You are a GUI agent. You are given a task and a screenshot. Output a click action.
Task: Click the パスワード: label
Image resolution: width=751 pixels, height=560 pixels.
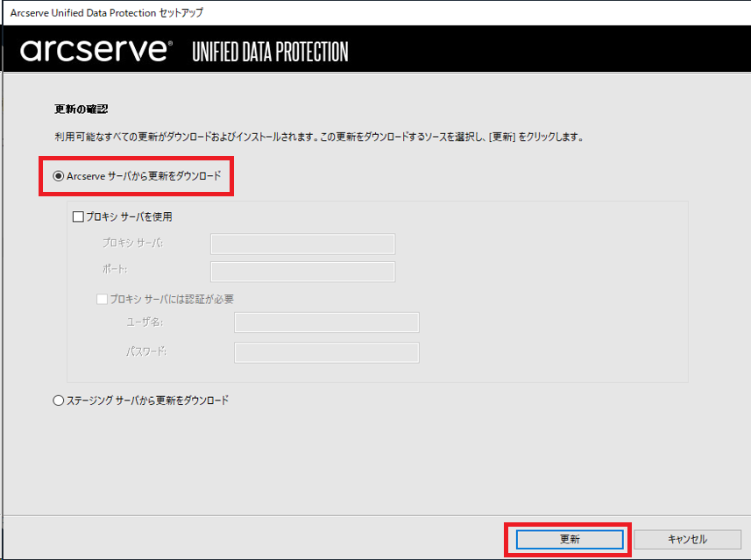146,351
